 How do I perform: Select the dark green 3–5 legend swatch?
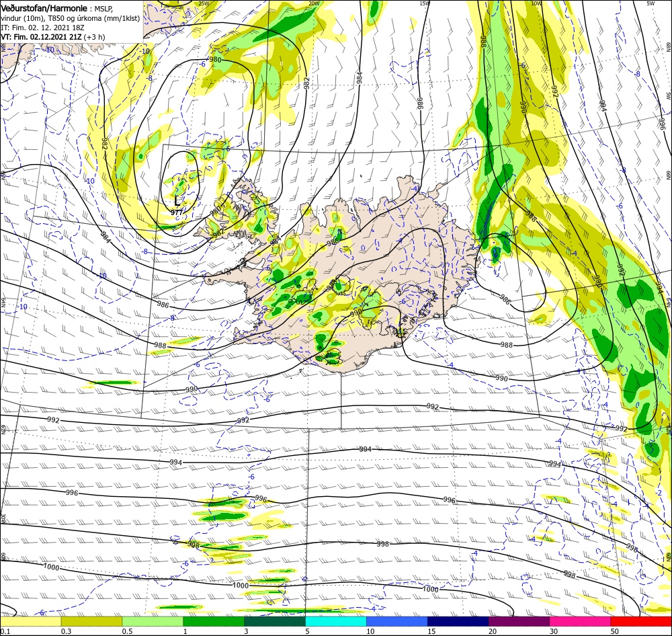pyautogui.click(x=275, y=621)
